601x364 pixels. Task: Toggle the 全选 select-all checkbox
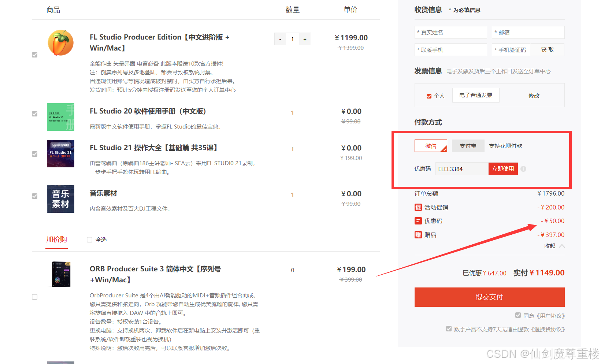coord(89,240)
